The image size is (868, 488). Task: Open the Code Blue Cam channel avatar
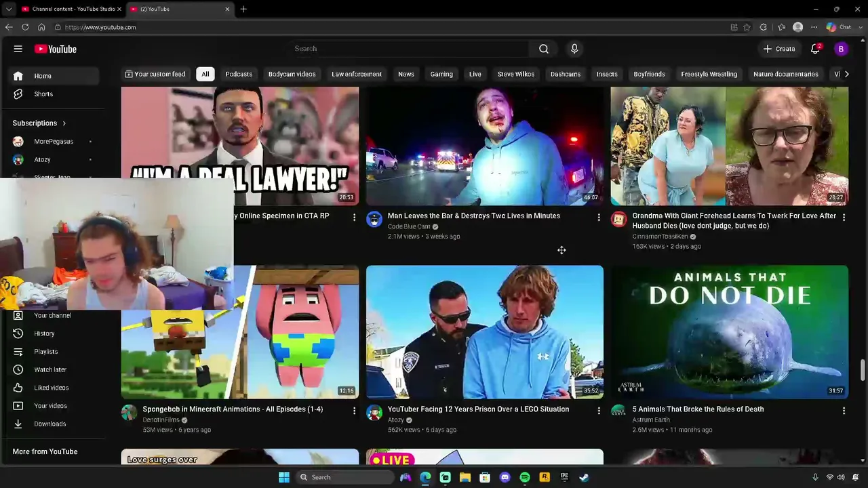pyautogui.click(x=374, y=219)
